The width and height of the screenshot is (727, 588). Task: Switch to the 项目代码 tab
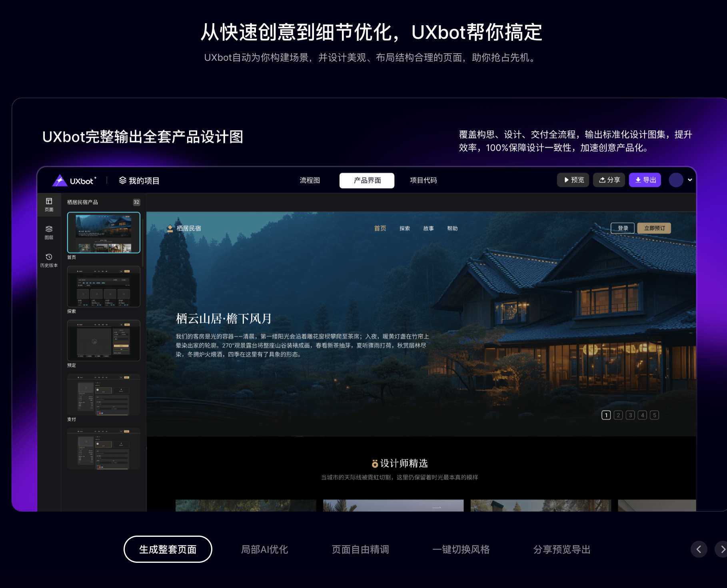point(423,180)
